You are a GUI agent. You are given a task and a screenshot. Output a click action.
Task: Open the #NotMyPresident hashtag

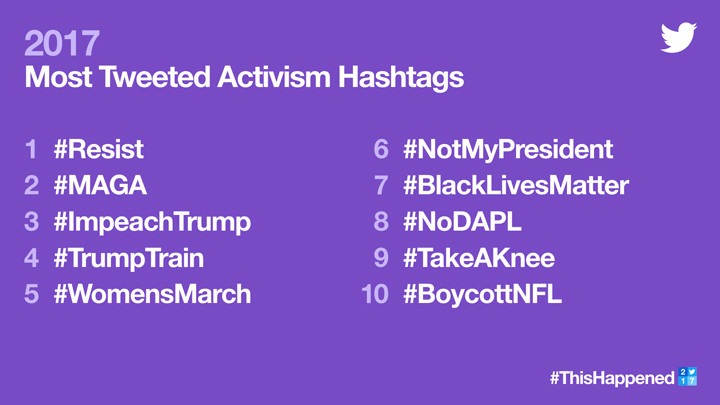pyautogui.click(x=508, y=150)
